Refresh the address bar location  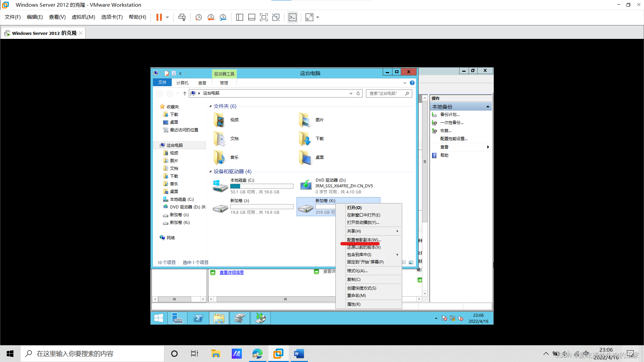click(358, 94)
